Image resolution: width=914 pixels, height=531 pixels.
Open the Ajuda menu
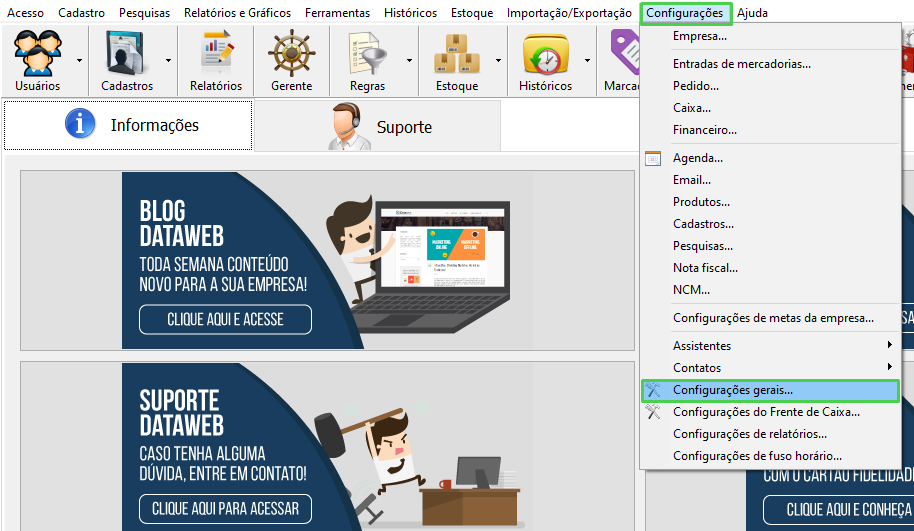[x=753, y=12]
